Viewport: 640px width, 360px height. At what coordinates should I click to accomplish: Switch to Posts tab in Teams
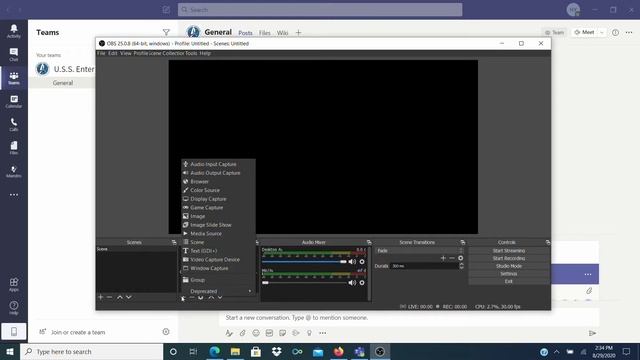(x=245, y=33)
